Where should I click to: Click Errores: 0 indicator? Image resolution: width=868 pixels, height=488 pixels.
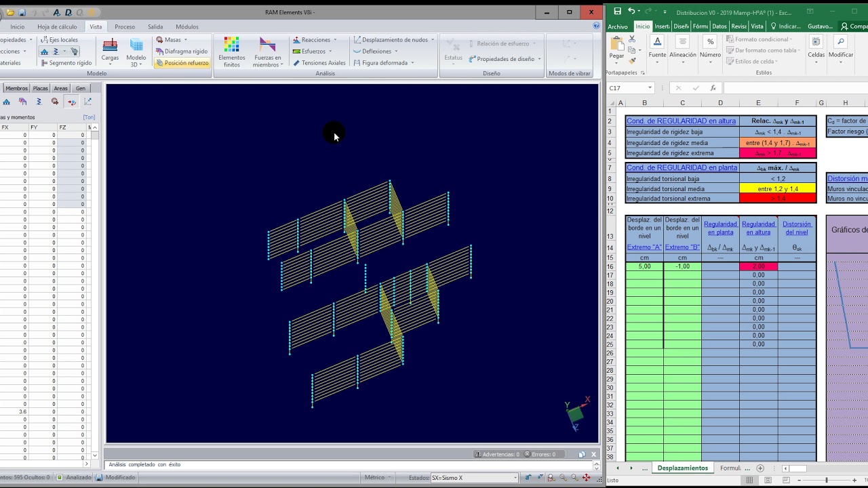[539, 454]
